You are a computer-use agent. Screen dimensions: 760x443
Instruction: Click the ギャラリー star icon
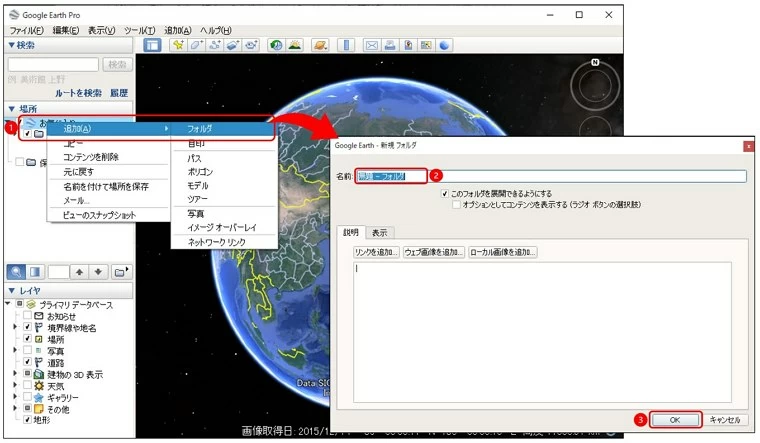[x=39, y=397]
